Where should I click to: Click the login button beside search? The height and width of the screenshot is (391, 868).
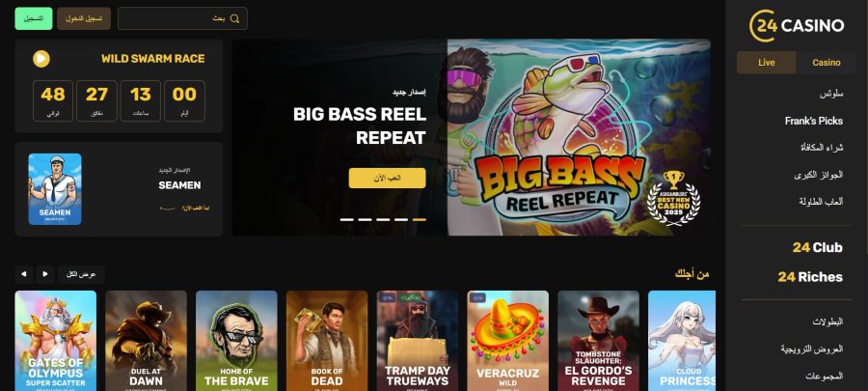tap(84, 19)
